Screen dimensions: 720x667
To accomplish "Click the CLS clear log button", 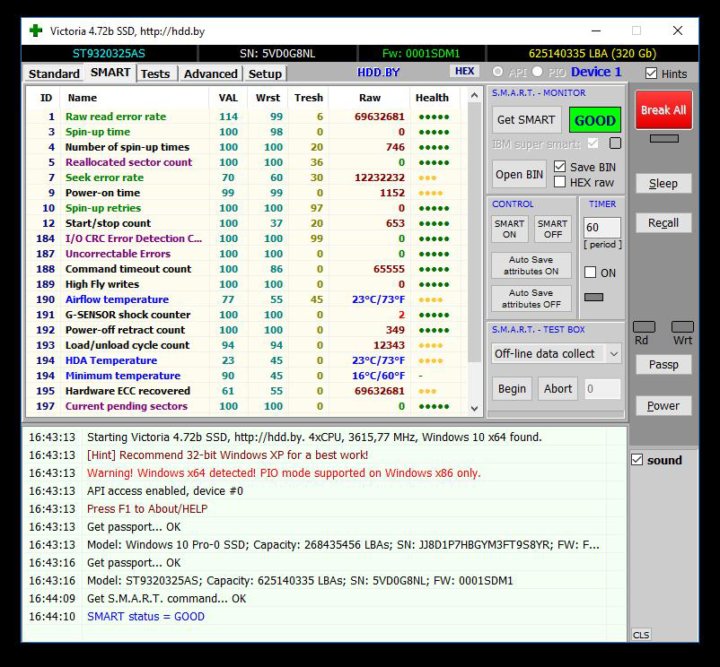I will (x=640, y=635).
